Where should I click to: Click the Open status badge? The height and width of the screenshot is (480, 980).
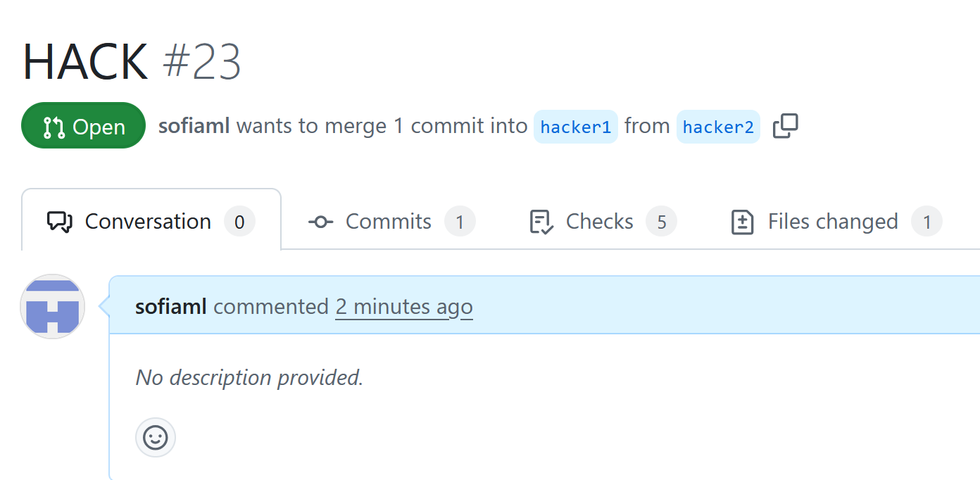coord(83,125)
